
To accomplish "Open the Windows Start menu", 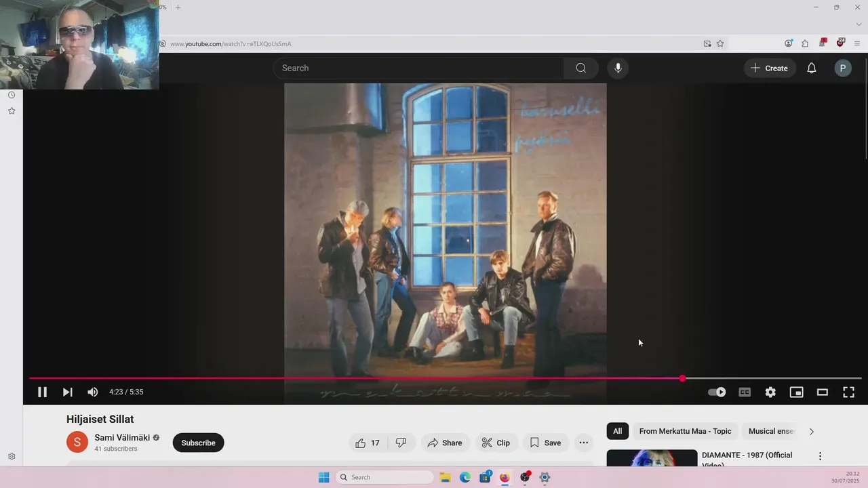I will (x=324, y=477).
